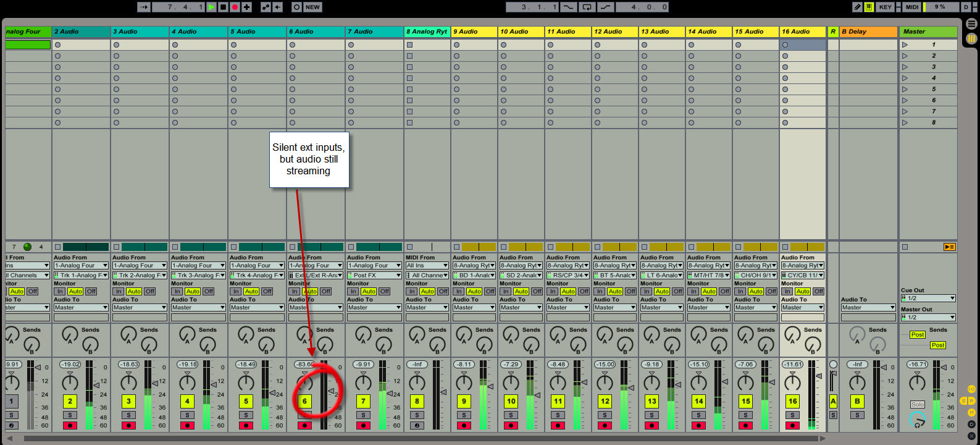Solo track 9
The width and height of the screenshot is (980, 445).
click(464, 415)
